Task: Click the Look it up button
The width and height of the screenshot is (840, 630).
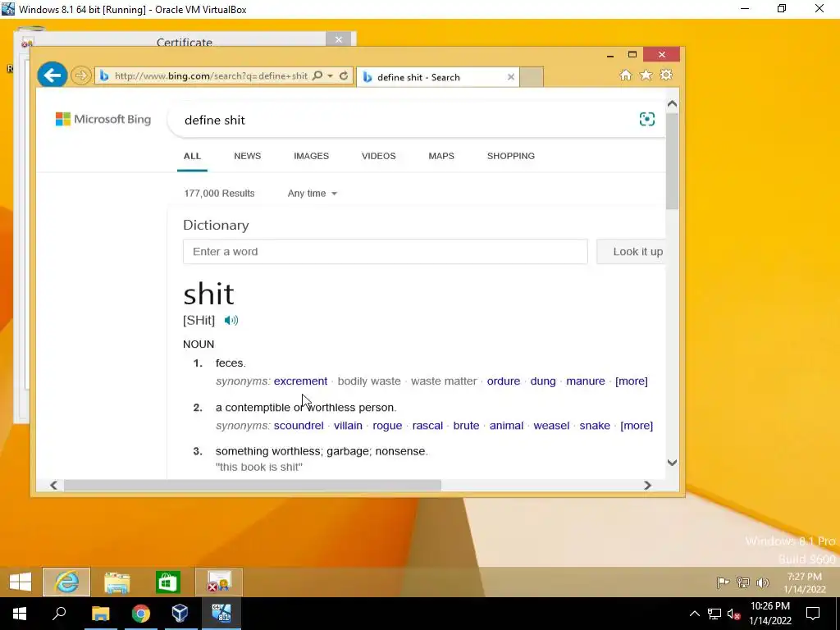Action: tap(632, 251)
